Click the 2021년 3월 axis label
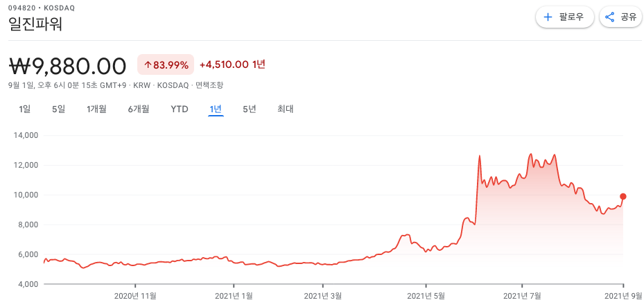The height and width of the screenshot is (307, 644). coord(323,295)
